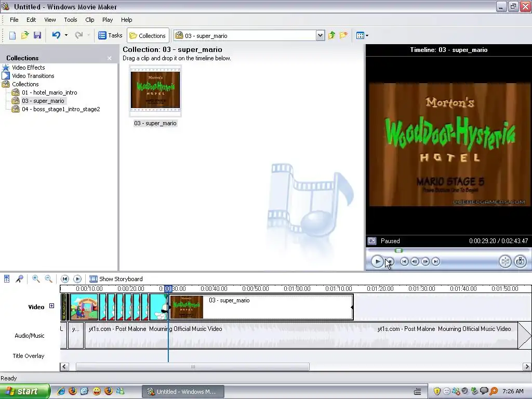Screen dimensions: 532x399
Task: Undo the last action
Action: click(x=56, y=35)
